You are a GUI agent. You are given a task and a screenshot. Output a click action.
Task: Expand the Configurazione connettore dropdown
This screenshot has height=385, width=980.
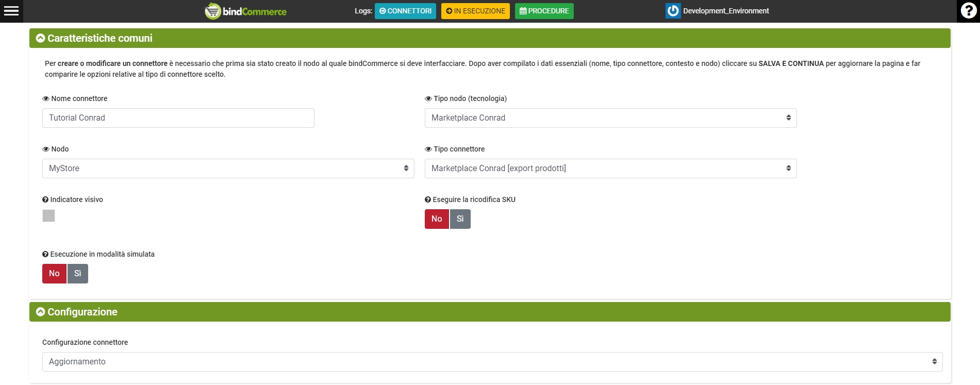(x=492, y=362)
